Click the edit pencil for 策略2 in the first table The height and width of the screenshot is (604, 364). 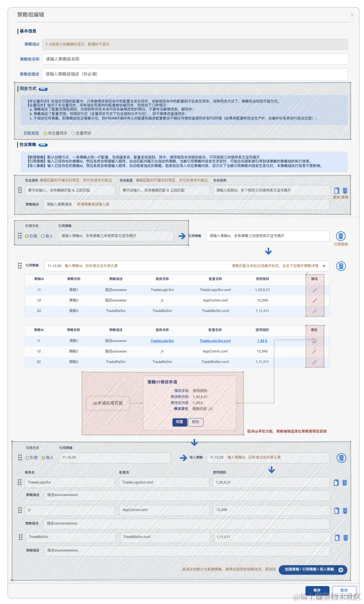click(314, 300)
